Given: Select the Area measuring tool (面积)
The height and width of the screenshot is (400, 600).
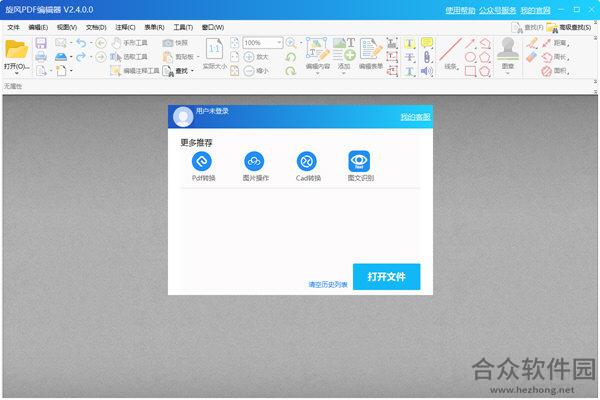Looking at the screenshot, I should (x=555, y=71).
